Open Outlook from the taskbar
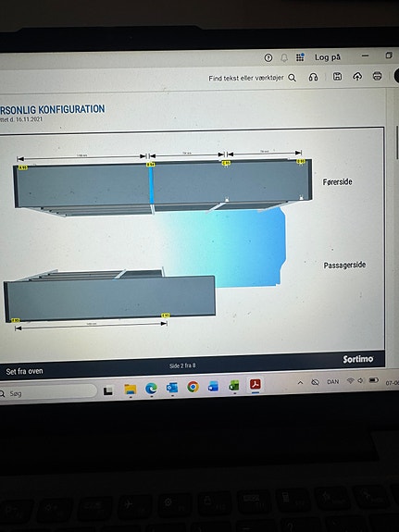This screenshot has width=399, height=532. 172,387
